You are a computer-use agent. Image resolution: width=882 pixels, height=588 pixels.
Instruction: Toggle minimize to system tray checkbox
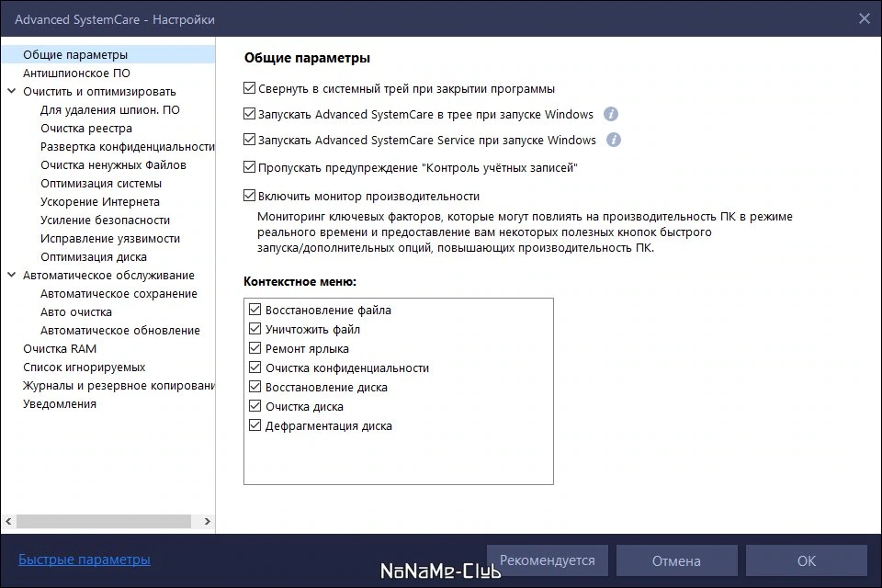pos(249,88)
